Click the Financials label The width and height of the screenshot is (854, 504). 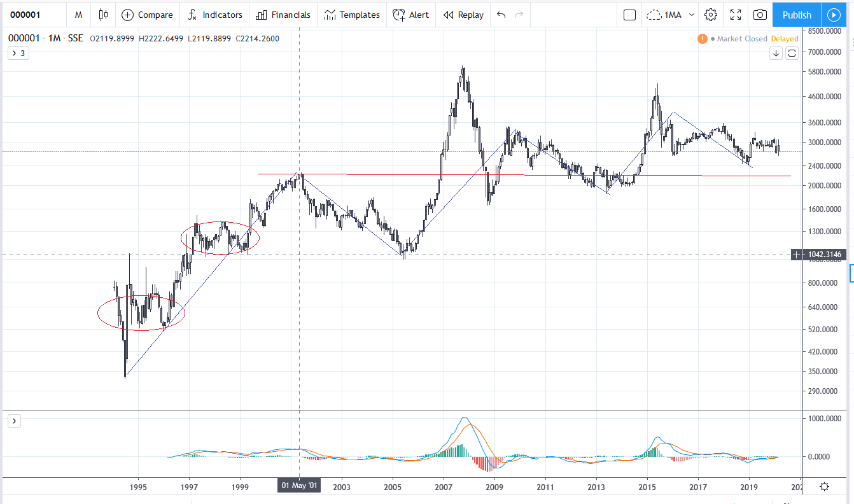(291, 15)
